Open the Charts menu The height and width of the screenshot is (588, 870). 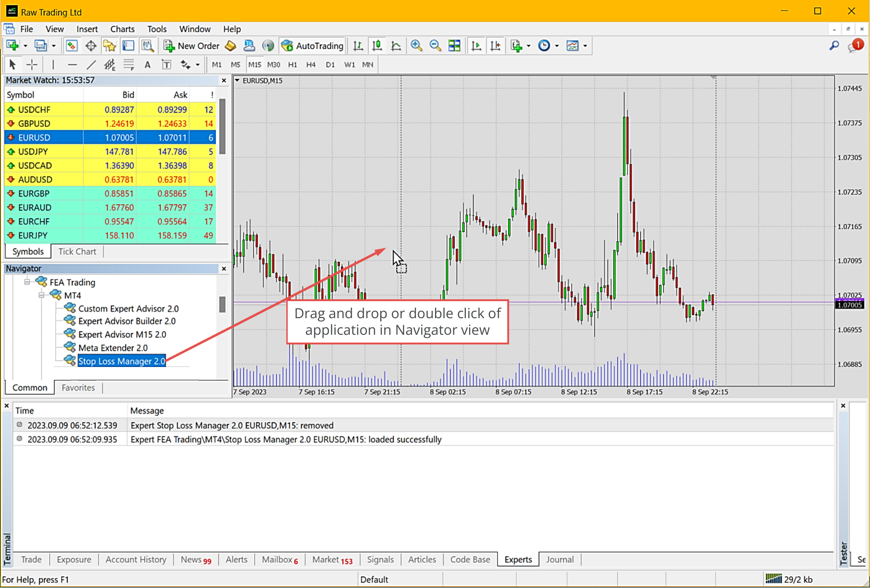(122, 29)
